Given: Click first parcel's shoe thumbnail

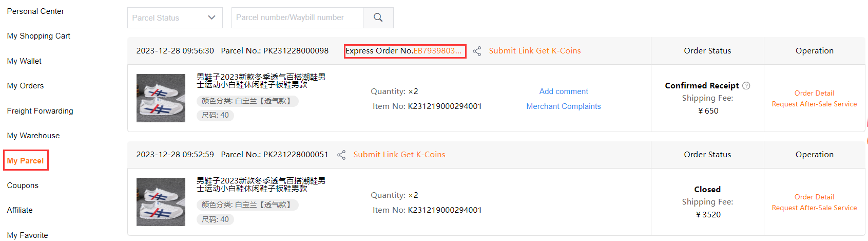Looking at the screenshot, I should [x=161, y=98].
